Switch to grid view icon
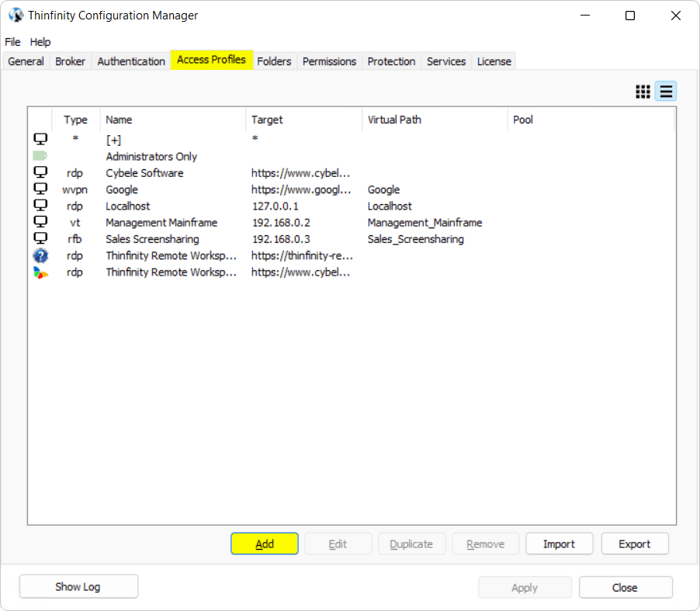 point(643,92)
